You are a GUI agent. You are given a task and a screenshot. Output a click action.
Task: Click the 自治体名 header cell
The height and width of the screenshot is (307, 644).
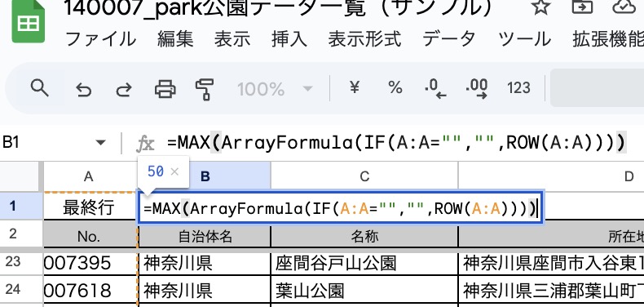[x=205, y=236]
